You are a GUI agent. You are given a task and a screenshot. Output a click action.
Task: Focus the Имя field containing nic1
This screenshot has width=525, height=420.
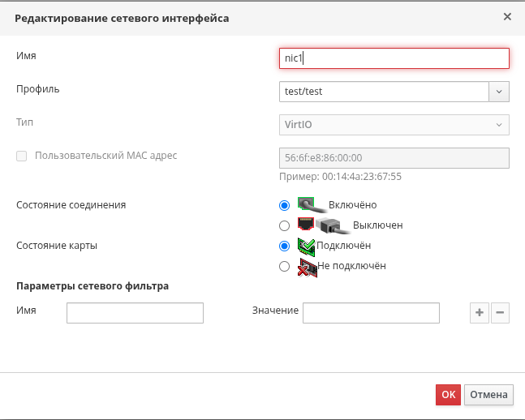pyautogui.click(x=394, y=58)
